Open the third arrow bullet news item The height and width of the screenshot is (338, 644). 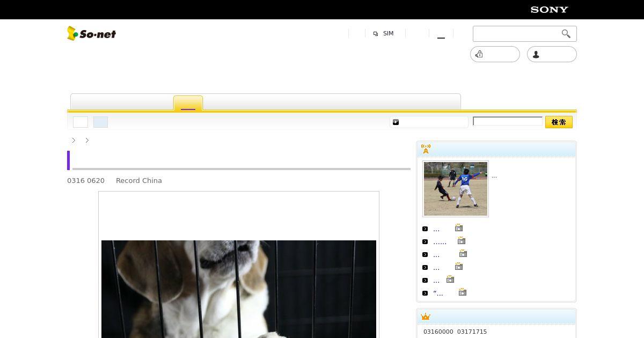tap(436, 255)
